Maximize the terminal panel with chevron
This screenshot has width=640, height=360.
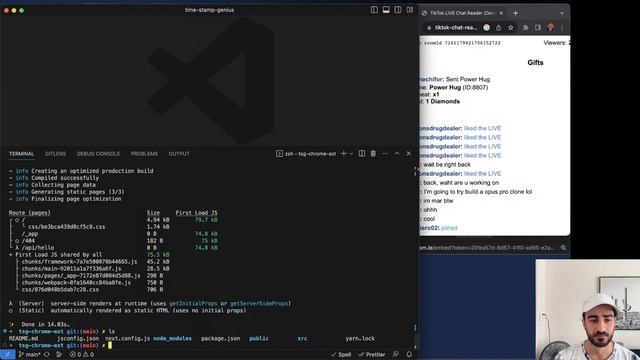[x=397, y=153]
